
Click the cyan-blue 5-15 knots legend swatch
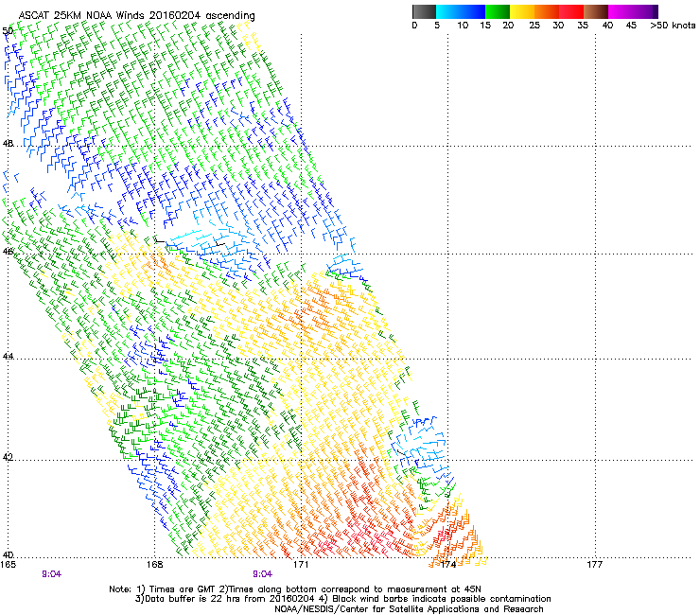[461, 11]
